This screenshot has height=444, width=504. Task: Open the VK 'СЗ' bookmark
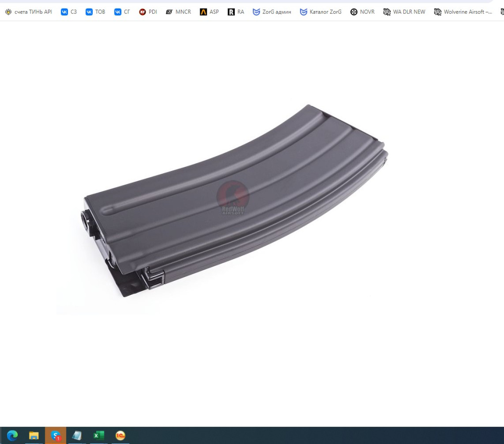pos(69,12)
